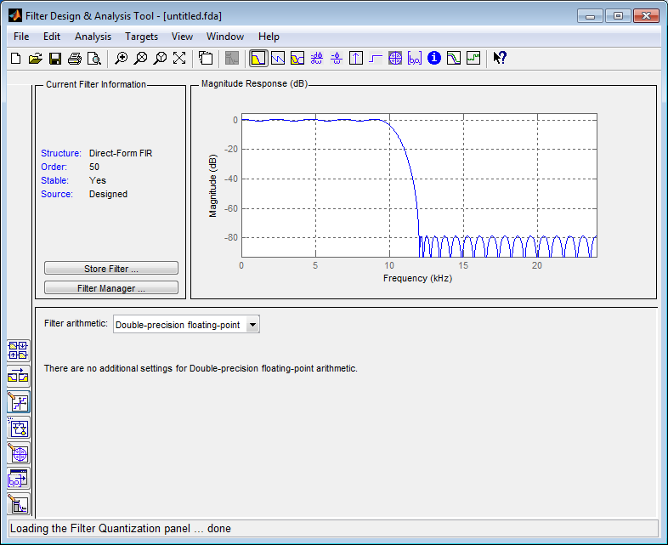Image resolution: width=668 pixels, height=545 pixels.
Task: Show the Magnitude Response analysis
Action: click(x=258, y=58)
